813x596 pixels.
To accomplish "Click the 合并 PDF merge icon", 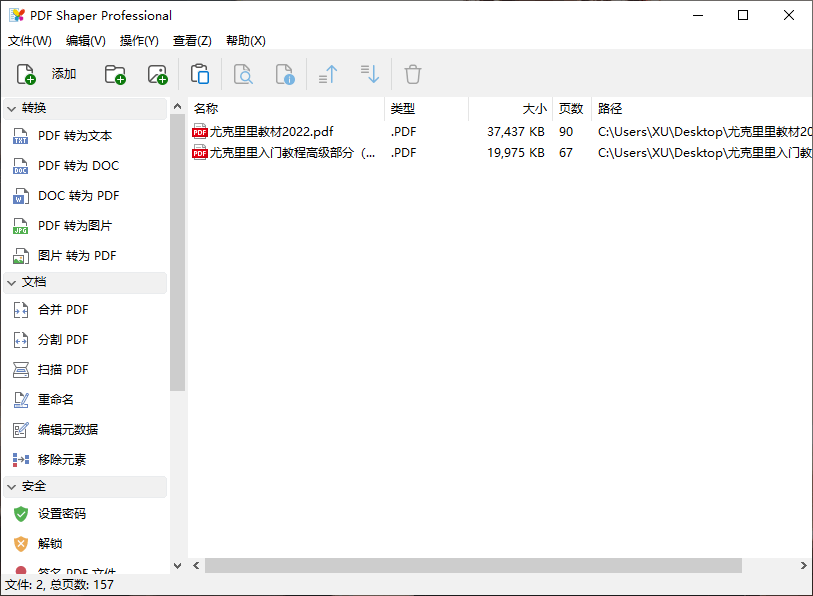I will 21,310.
